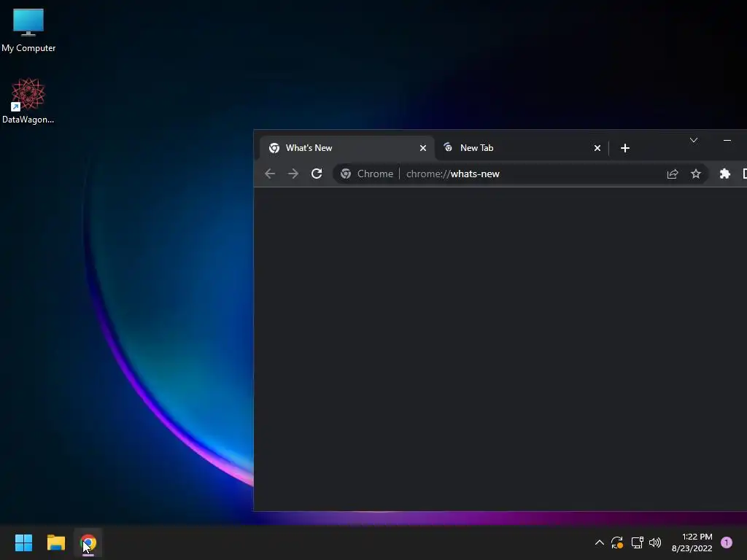The width and height of the screenshot is (747, 560).
Task: Open the DataWagon desktop shortcut
Action: point(28,101)
